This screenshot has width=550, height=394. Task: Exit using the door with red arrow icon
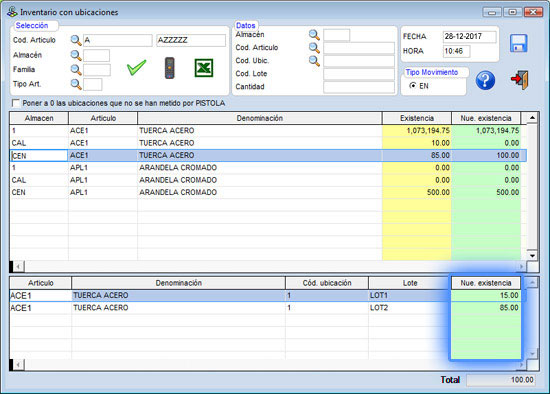519,80
